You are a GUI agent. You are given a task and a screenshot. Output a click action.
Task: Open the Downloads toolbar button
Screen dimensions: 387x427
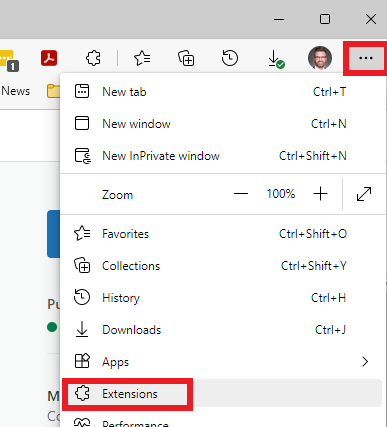276,59
